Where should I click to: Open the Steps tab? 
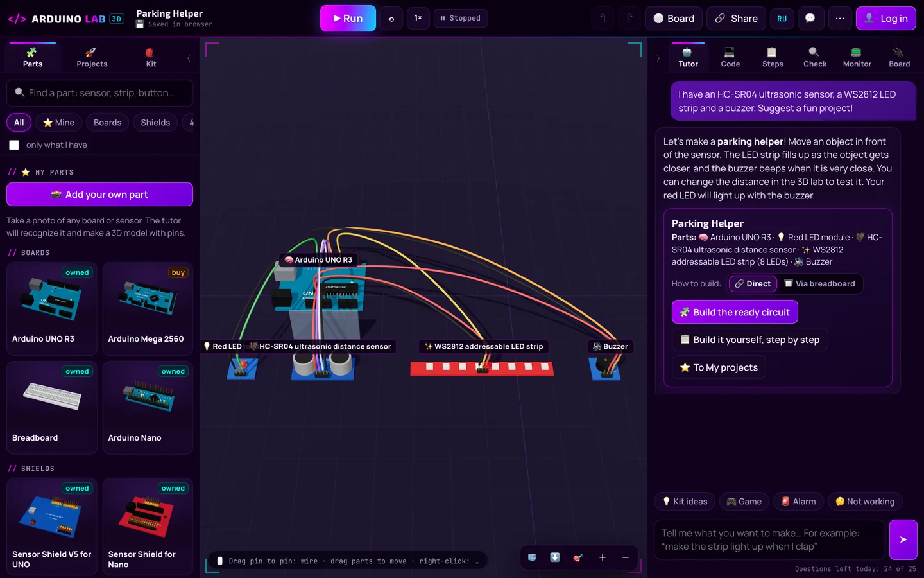(773, 57)
